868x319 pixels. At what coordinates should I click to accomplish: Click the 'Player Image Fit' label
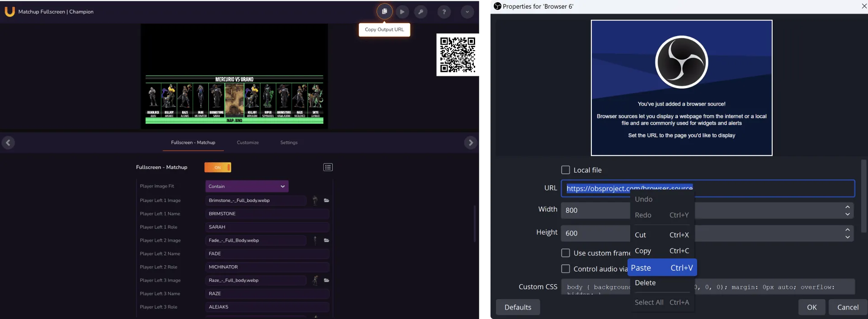point(157,186)
